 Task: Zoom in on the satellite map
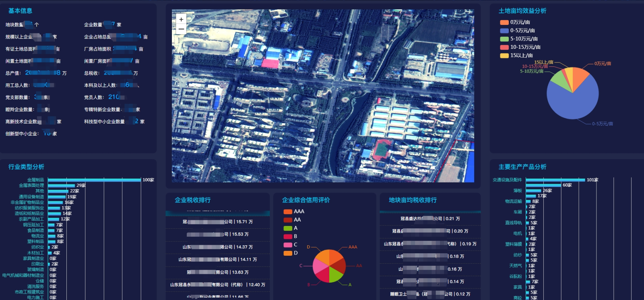181,19
